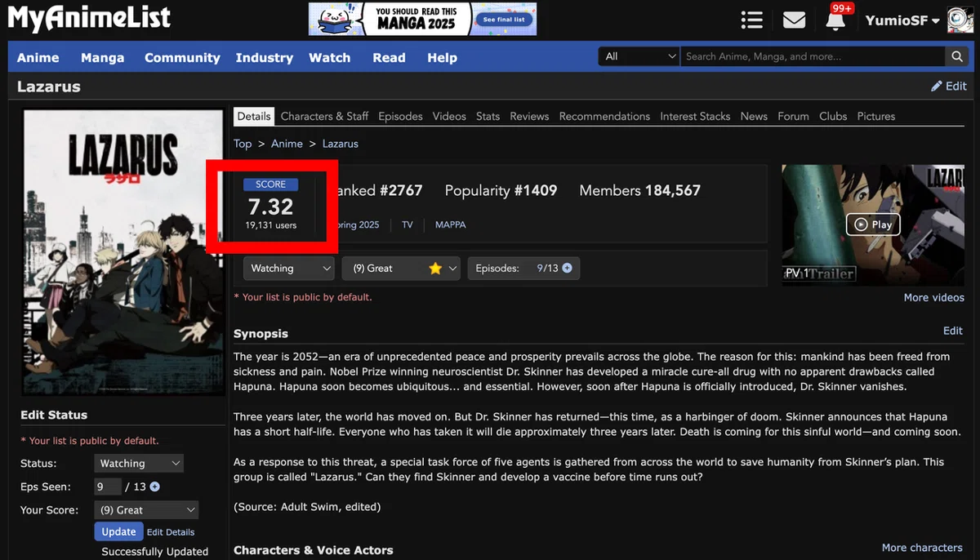Click the Popularity #1409 text
The width and height of the screenshot is (980, 560).
tap(501, 190)
